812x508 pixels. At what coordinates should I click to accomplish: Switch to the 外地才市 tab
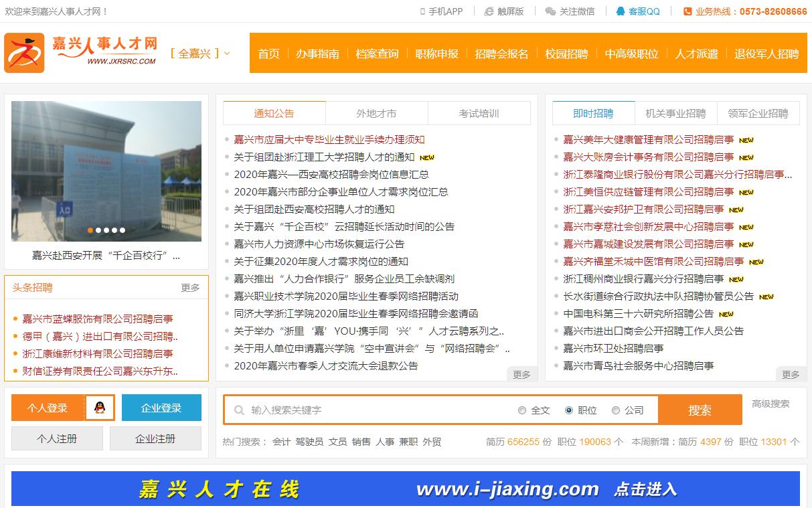pyautogui.click(x=376, y=113)
